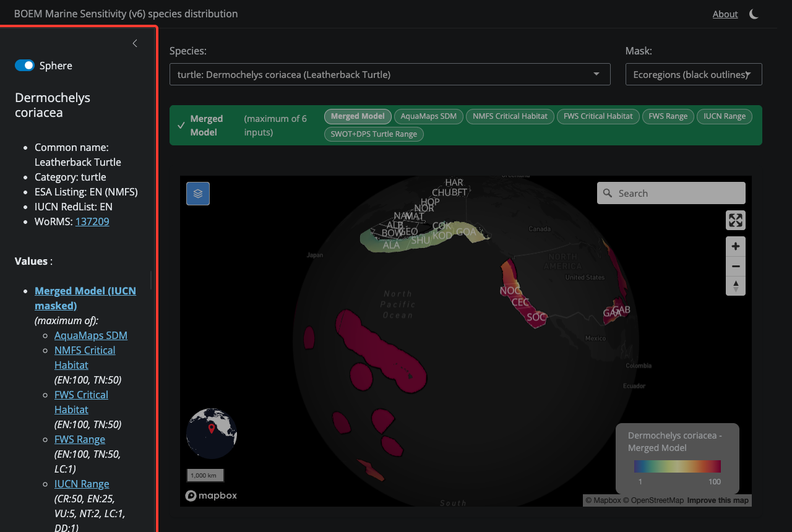The image size is (792, 532).
Task: Click the Merged Model checkmark icon
Action: click(181, 125)
